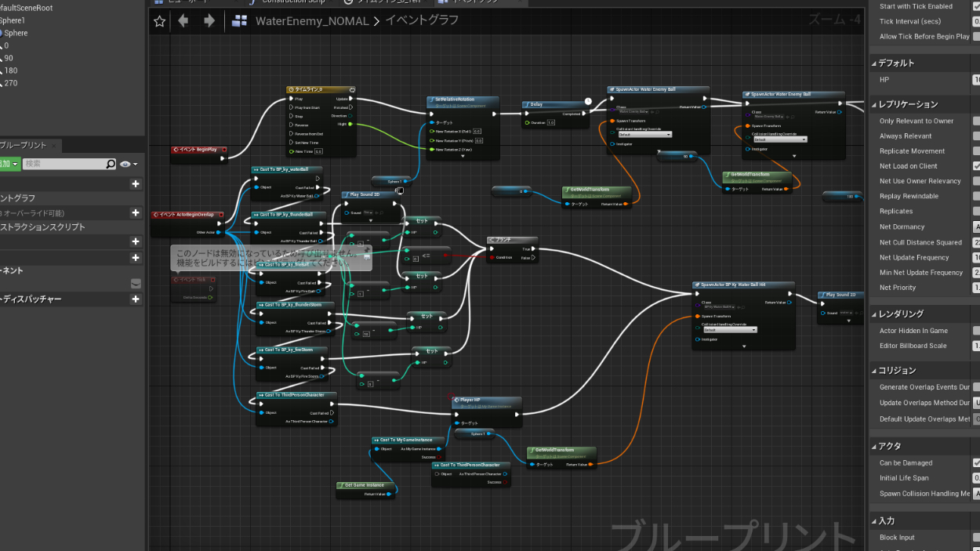Click the WaterEnemy_NOMAL breadcrumb link
Screen dimensions: 980x551
pos(311,21)
